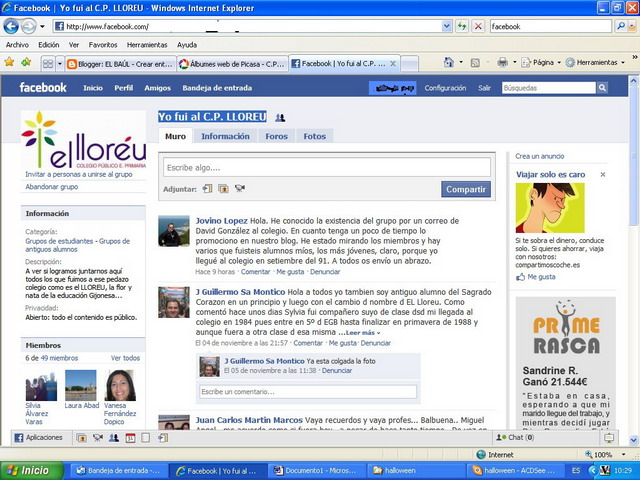The image size is (640, 480).
Task: Attach a link using first Adjuntar icon
Action: point(207,189)
